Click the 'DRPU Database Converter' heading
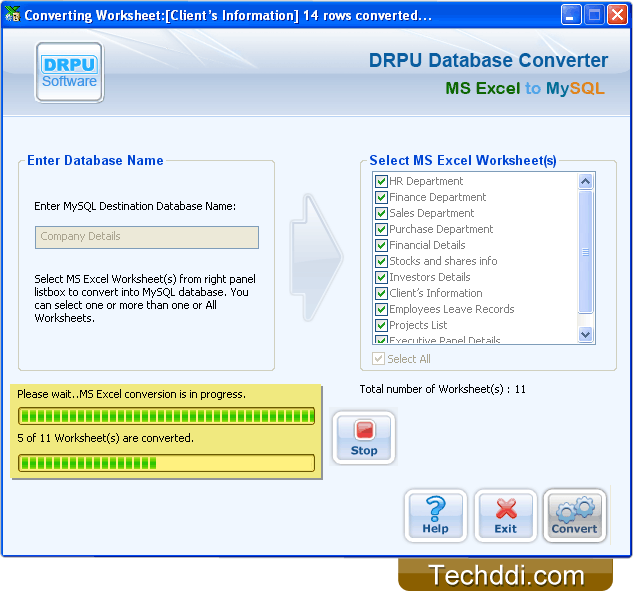The height and width of the screenshot is (591, 633). point(488,61)
